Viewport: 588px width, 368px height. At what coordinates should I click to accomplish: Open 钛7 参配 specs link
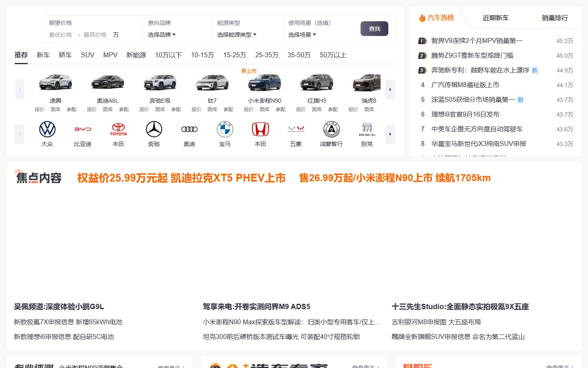tap(228, 109)
